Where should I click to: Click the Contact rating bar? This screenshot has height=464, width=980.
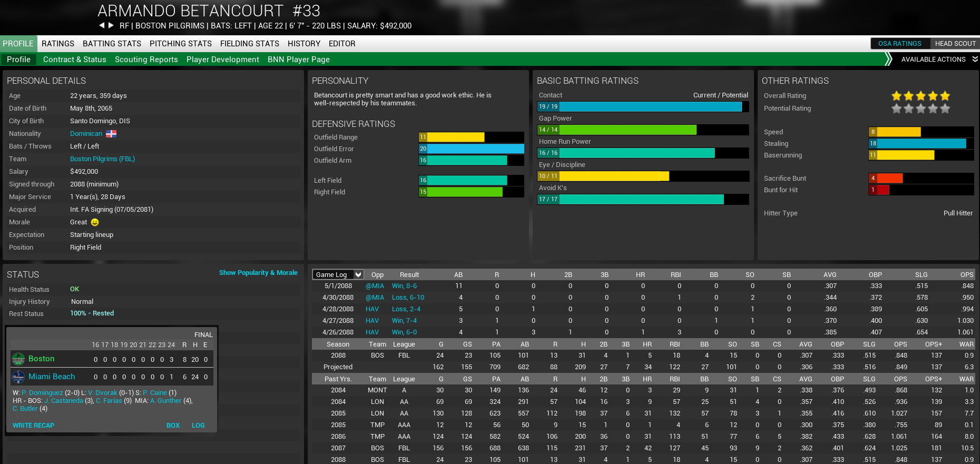click(643, 106)
